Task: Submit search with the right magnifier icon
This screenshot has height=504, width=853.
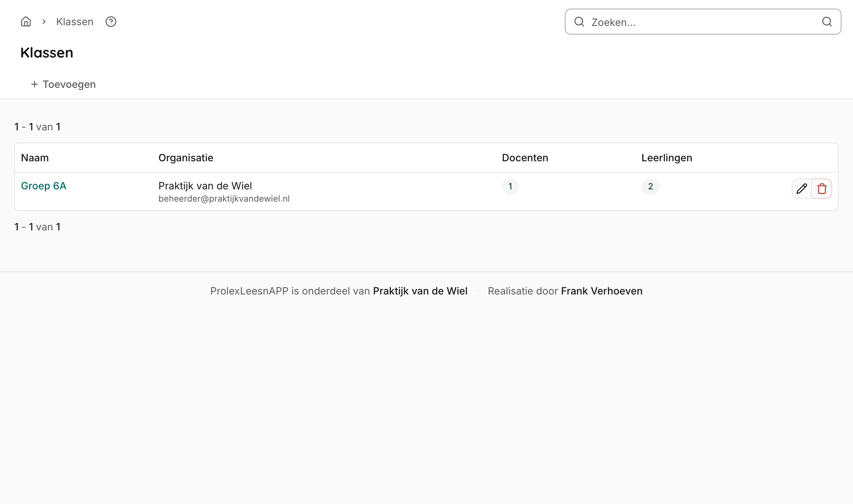Action: [827, 22]
